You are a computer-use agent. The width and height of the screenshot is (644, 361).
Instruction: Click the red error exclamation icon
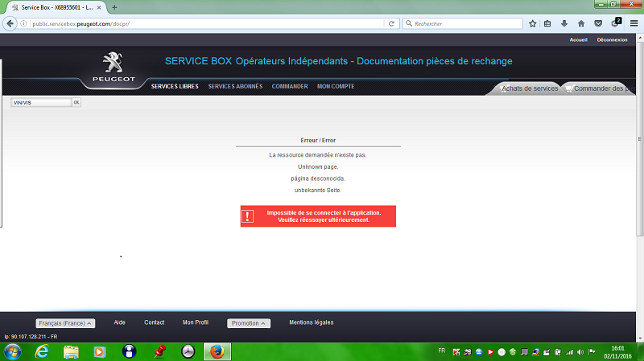point(247,216)
